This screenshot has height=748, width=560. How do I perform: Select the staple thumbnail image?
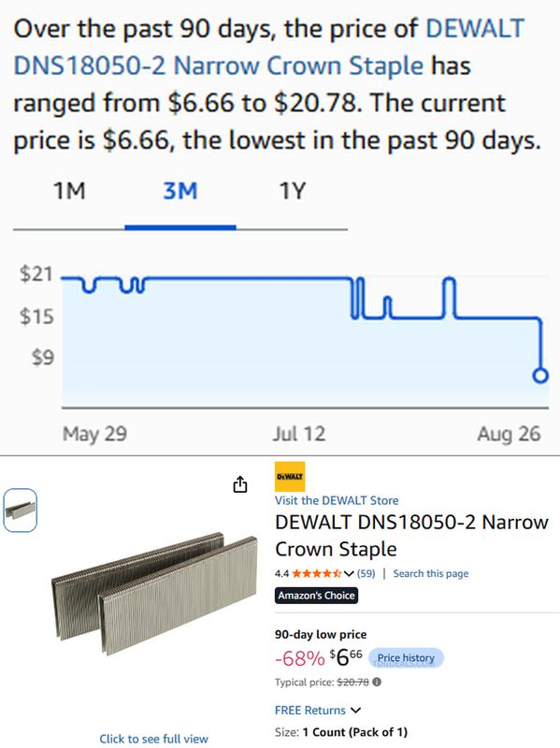coord(20,510)
